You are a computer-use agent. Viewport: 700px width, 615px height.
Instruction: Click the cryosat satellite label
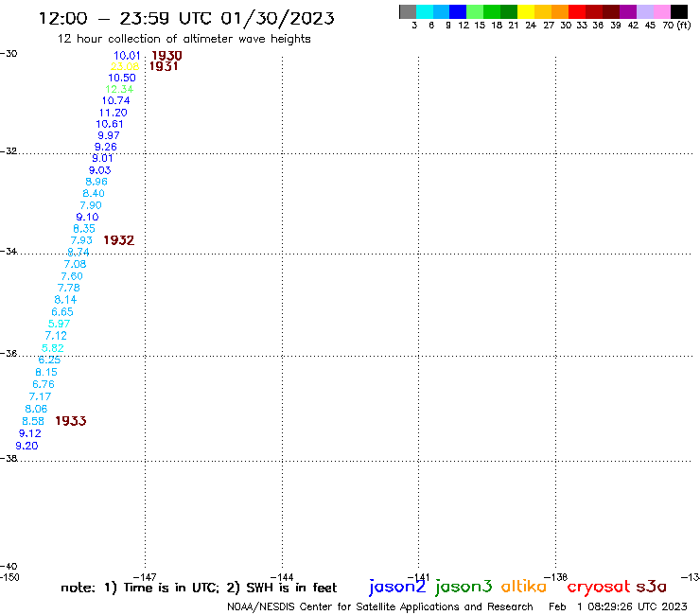599,587
